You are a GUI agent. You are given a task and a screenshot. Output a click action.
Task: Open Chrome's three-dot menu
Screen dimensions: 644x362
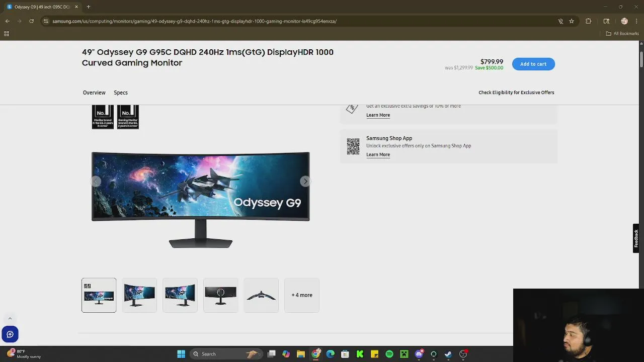pyautogui.click(x=637, y=21)
